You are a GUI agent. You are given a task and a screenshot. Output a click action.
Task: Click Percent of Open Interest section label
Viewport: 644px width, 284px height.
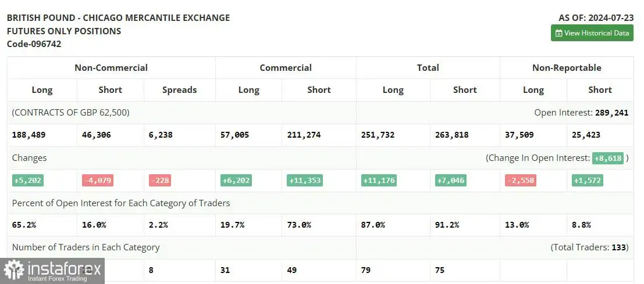tap(121, 203)
